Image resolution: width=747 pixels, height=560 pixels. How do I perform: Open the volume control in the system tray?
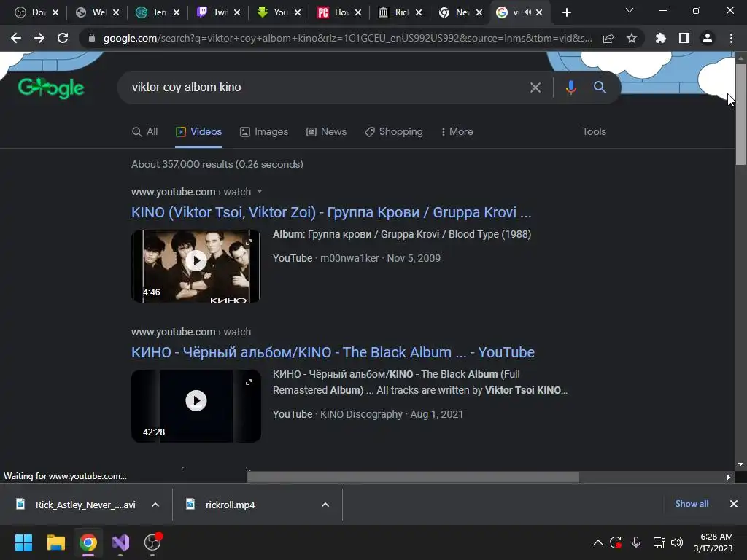point(676,542)
